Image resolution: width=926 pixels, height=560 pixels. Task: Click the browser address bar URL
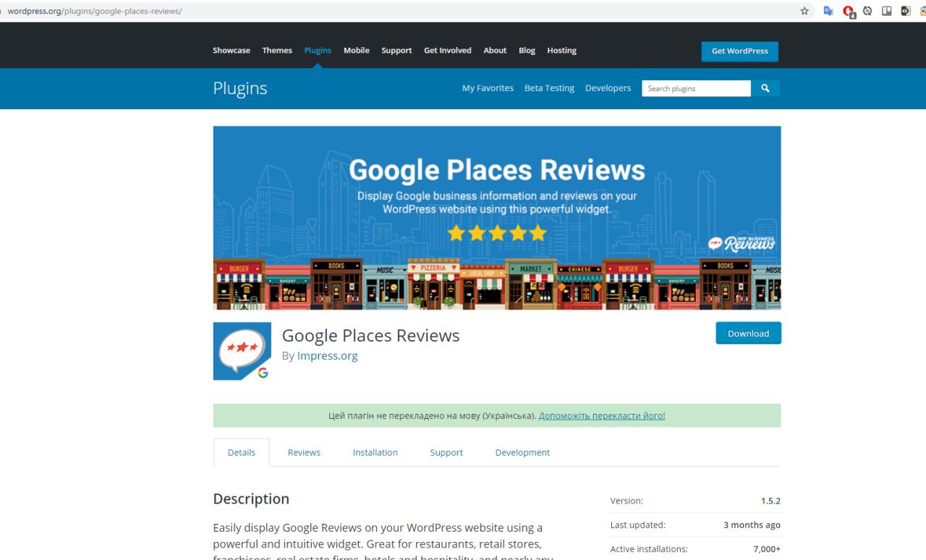click(x=95, y=11)
